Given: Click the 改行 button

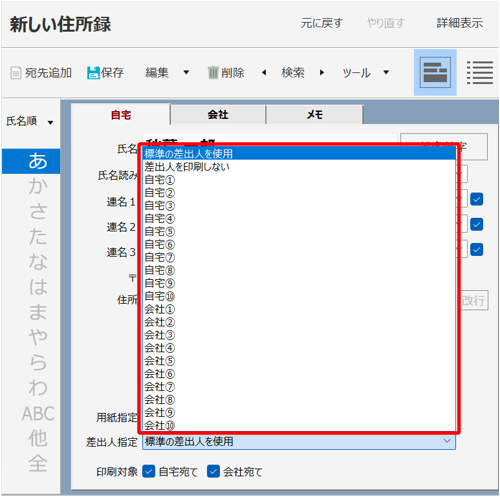Looking at the screenshot, I should coord(473,300).
